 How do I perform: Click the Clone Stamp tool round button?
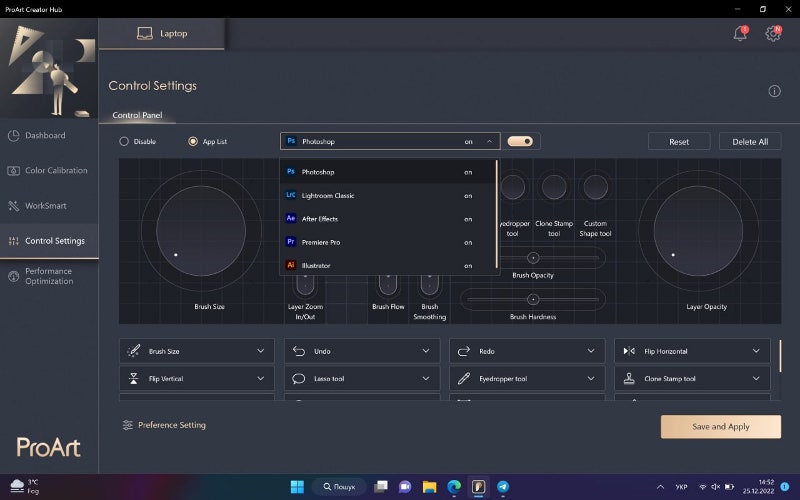click(554, 187)
